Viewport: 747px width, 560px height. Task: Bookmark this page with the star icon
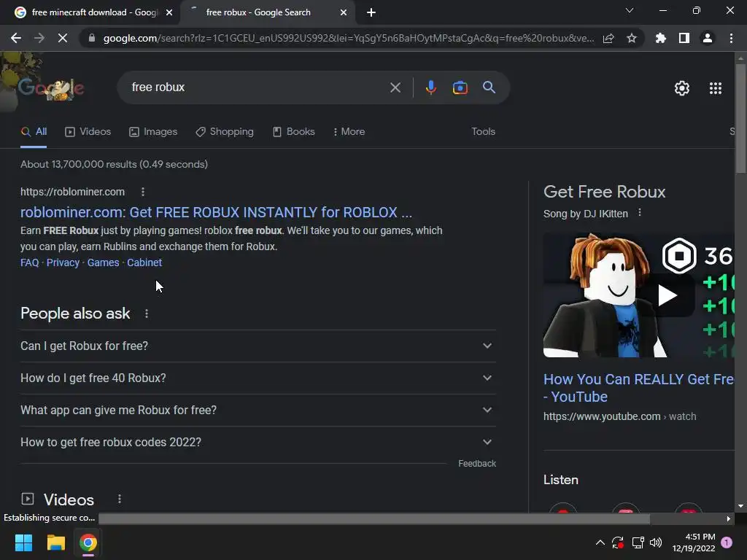point(632,38)
